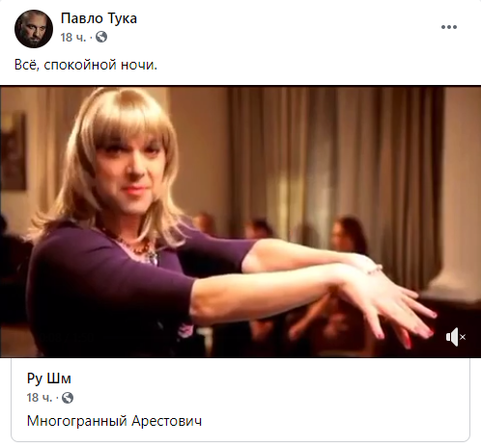The width and height of the screenshot is (481, 448).
Task: Open the Ру Шм profile name
Action: pos(49,378)
